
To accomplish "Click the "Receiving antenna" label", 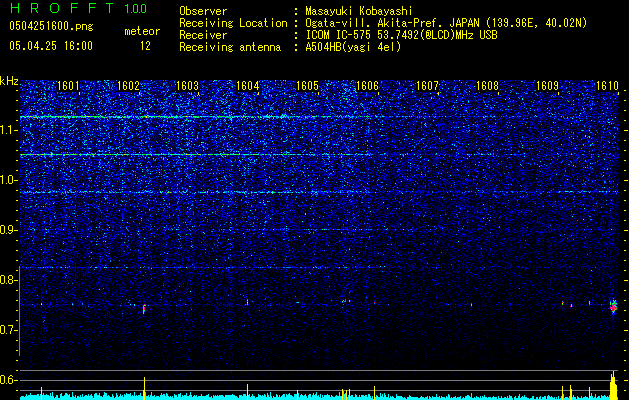I will (x=230, y=47).
